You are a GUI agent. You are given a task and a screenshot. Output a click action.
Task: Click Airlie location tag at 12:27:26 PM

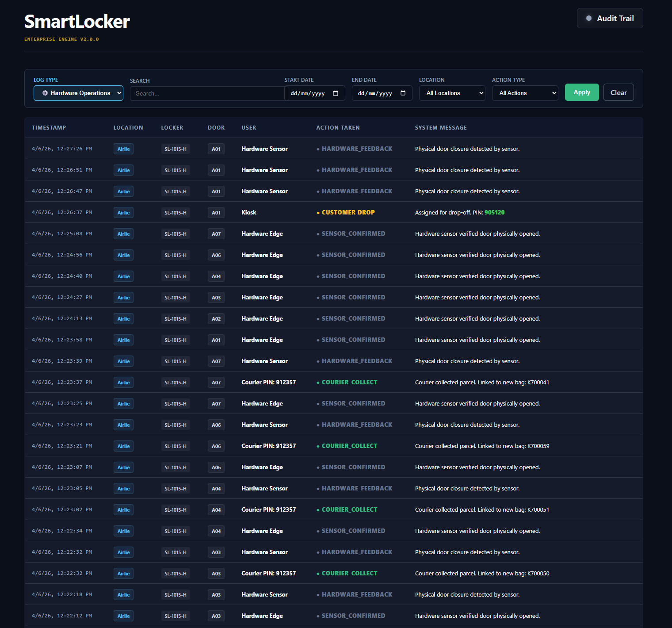click(123, 149)
